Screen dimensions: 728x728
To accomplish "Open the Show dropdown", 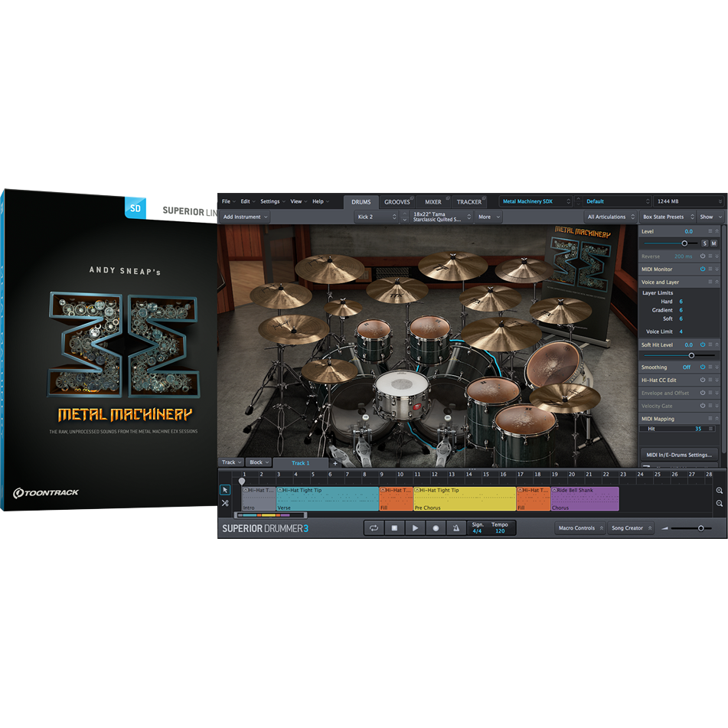I will (x=711, y=217).
